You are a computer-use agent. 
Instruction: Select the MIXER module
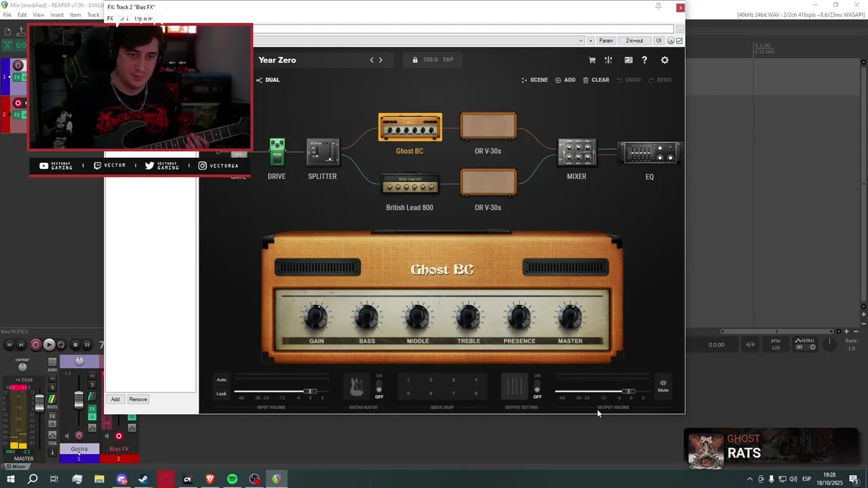[576, 152]
